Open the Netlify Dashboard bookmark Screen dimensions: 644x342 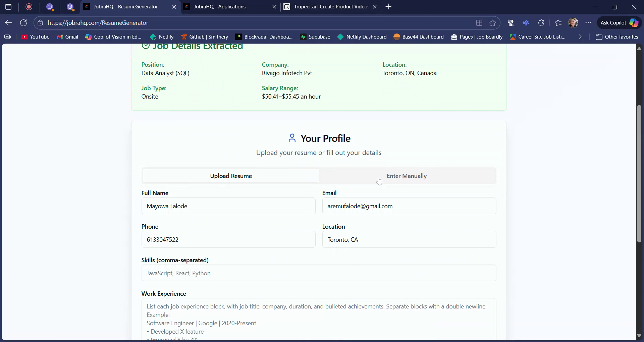pos(362,37)
